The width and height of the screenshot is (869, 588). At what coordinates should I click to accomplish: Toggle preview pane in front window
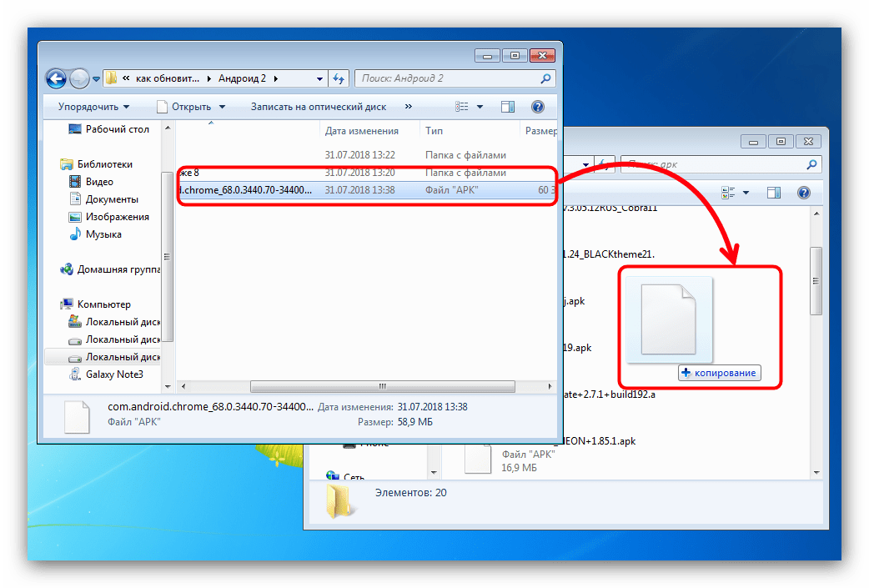(x=507, y=107)
